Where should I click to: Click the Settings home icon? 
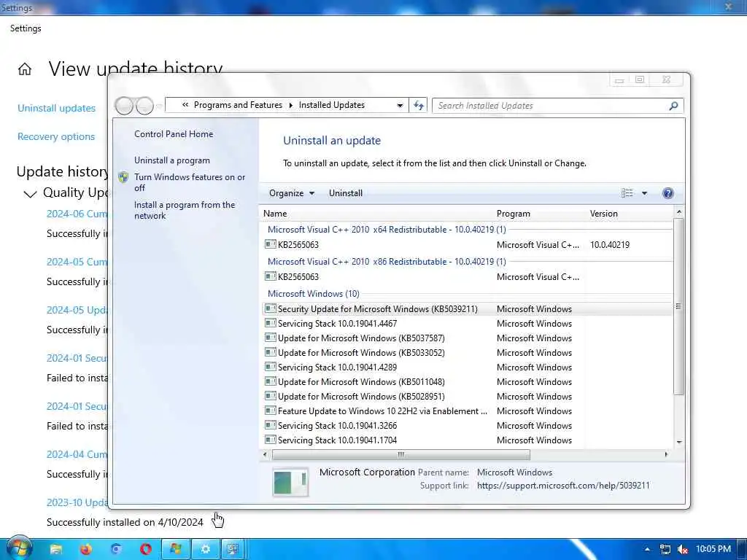25,69
